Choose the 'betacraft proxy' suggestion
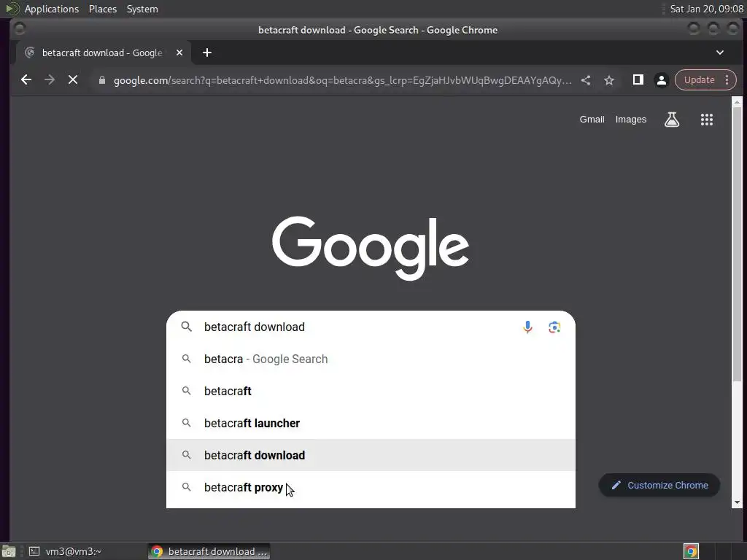 coord(371,487)
